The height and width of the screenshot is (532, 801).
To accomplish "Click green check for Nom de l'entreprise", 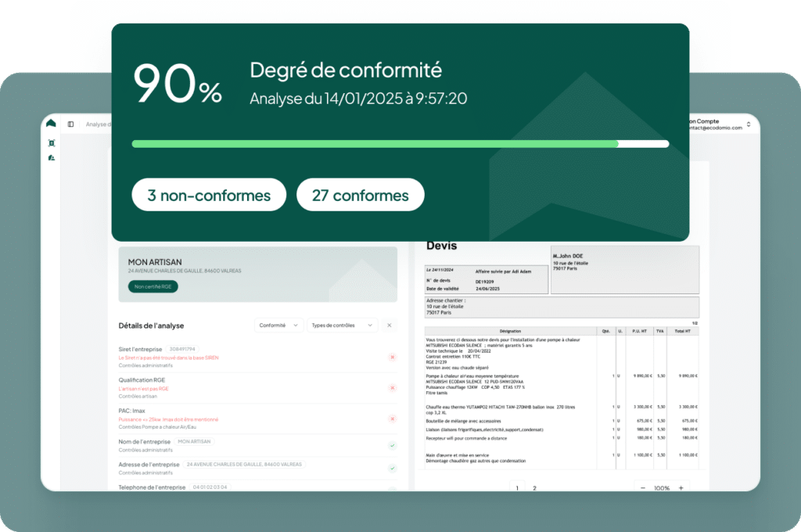I will coord(392,445).
